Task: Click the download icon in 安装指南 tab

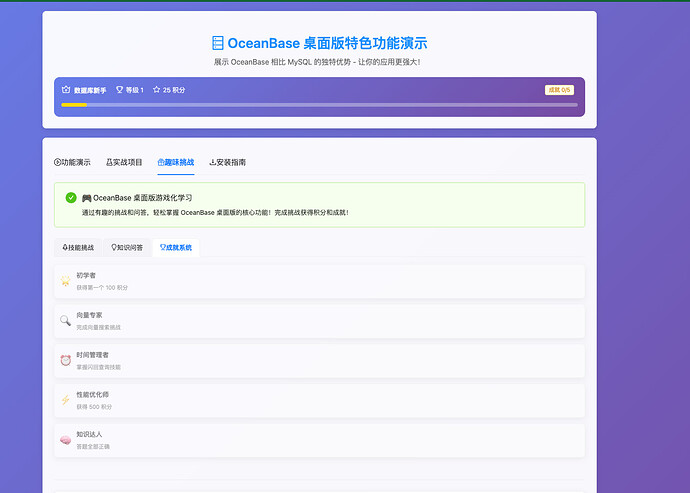Action: (213, 162)
